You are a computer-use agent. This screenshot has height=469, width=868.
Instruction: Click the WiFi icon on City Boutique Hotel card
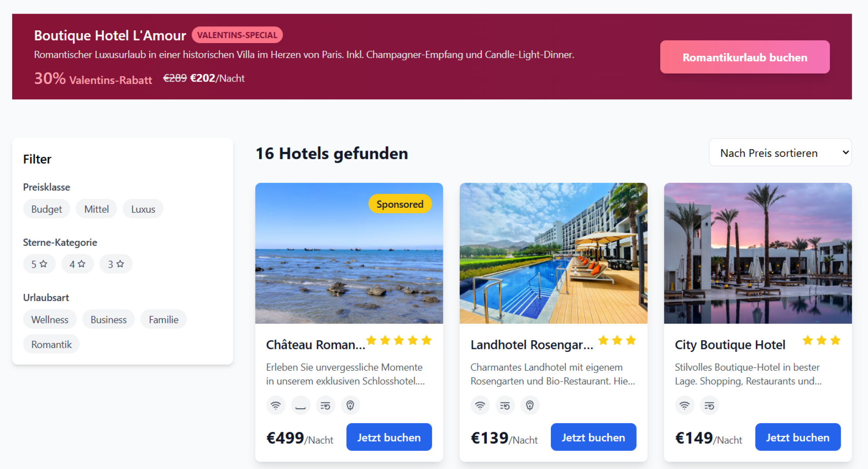[x=684, y=405]
